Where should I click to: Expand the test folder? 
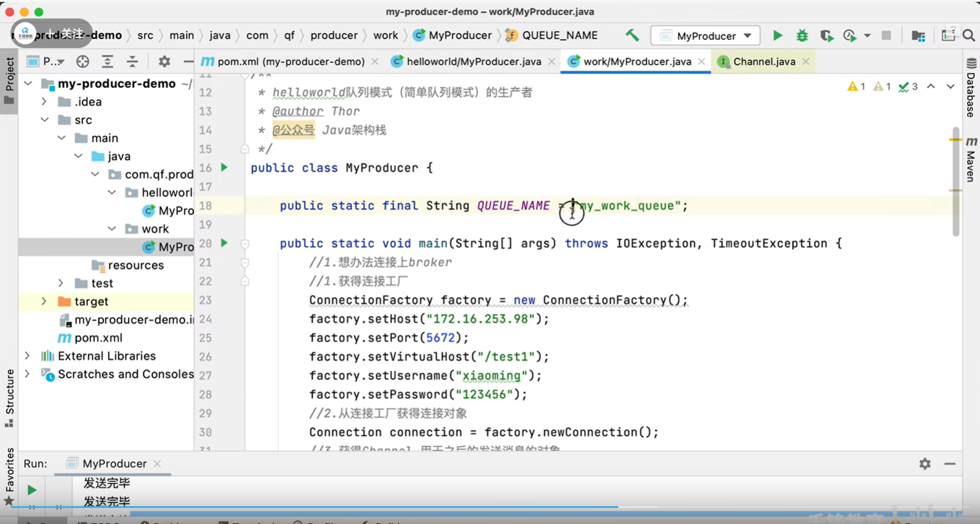pos(61,283)
